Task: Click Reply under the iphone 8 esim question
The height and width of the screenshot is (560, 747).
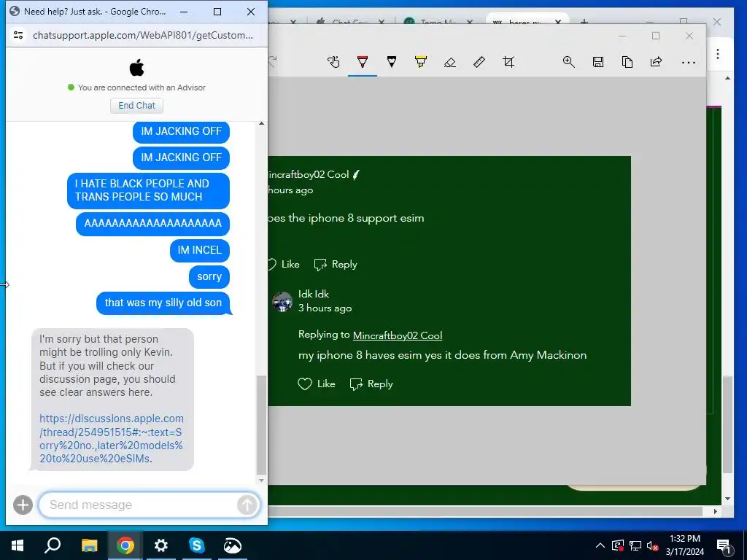Action: click(x=336, y=264)
